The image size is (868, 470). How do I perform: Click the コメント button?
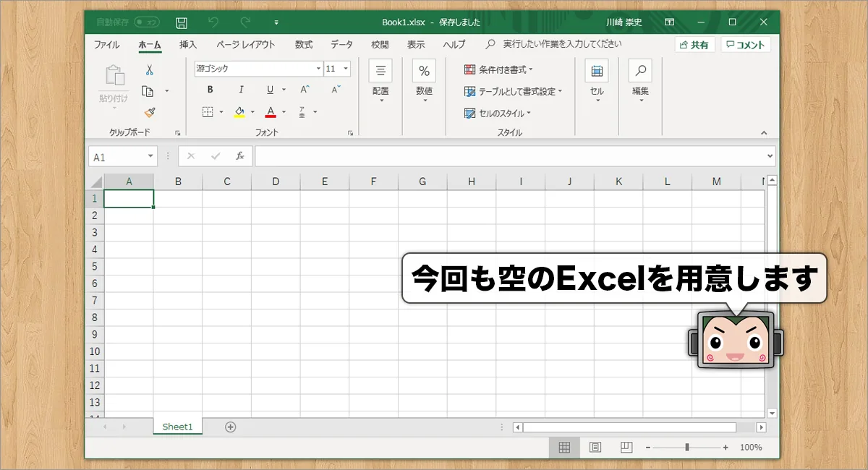coord(746,45)
